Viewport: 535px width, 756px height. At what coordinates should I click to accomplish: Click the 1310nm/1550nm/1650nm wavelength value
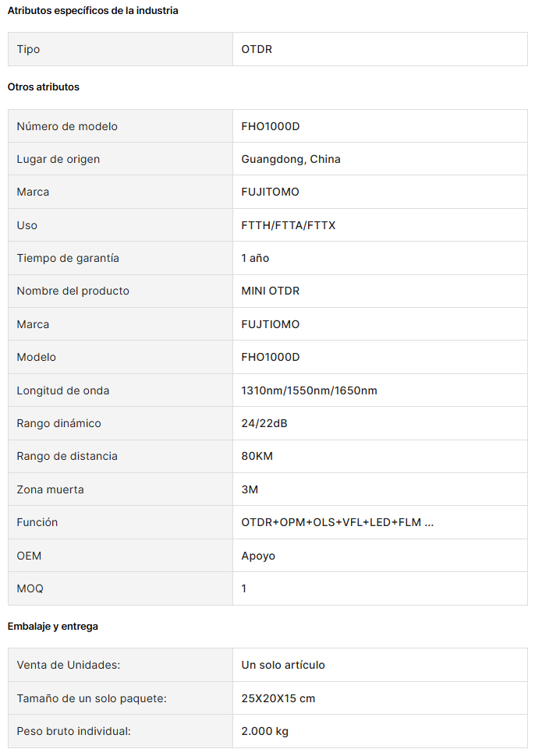pos(309,390)
